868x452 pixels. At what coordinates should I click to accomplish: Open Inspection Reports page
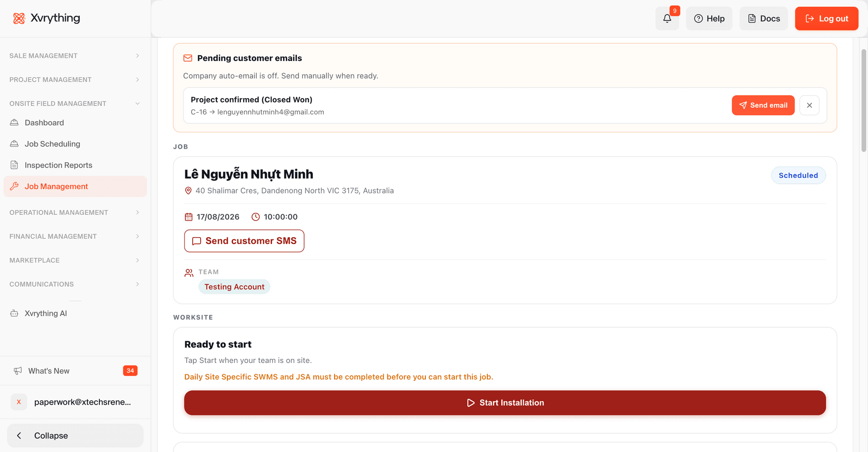(75, 165)
